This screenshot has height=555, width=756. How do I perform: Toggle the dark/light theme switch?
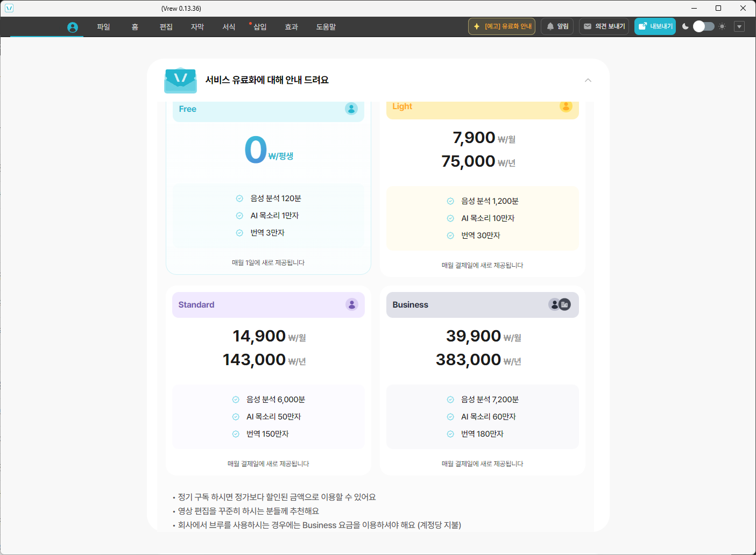pyautogui.click(x=703, y=26)
